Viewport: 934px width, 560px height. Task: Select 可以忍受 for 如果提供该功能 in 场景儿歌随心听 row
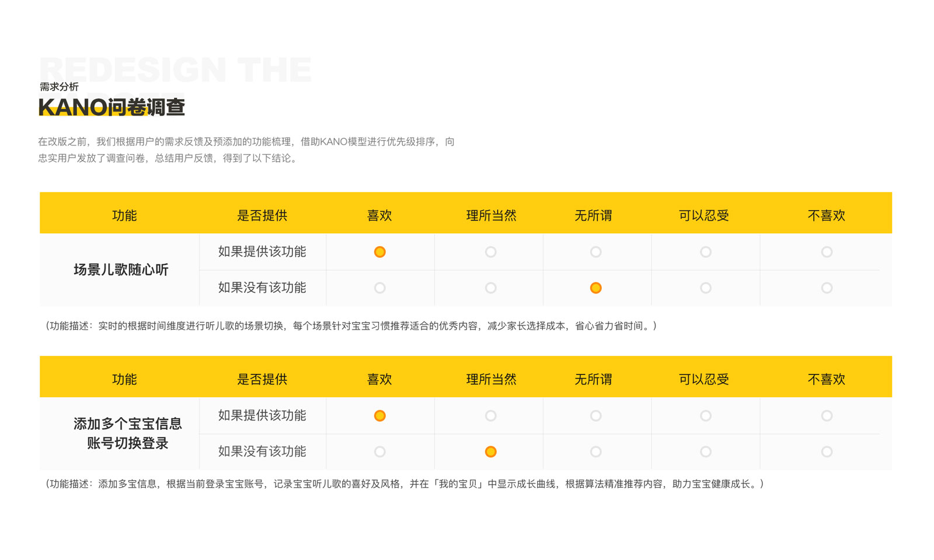[706, 252]
